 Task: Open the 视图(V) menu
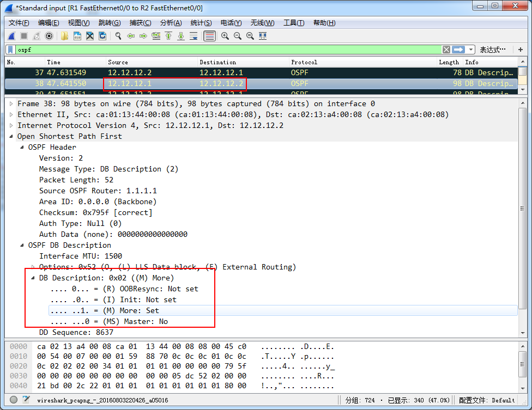tap(78, 23)
